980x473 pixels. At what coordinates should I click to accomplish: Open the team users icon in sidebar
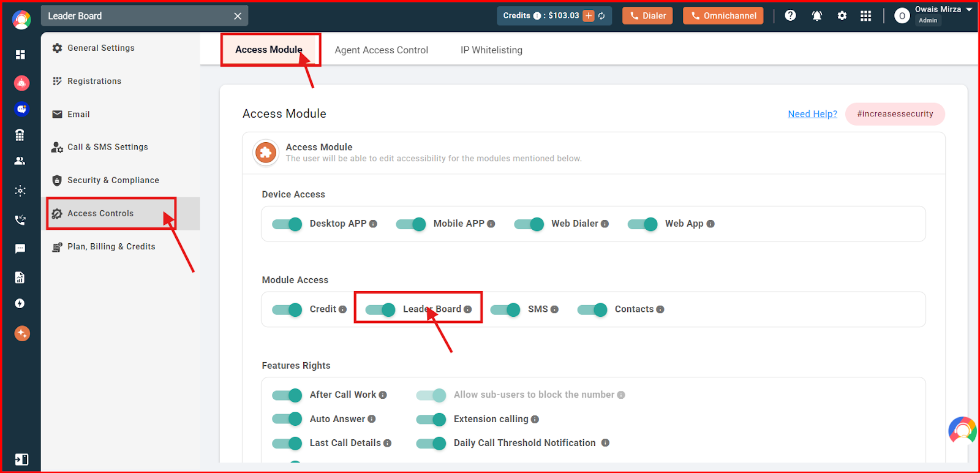click(x=20, y=161)
